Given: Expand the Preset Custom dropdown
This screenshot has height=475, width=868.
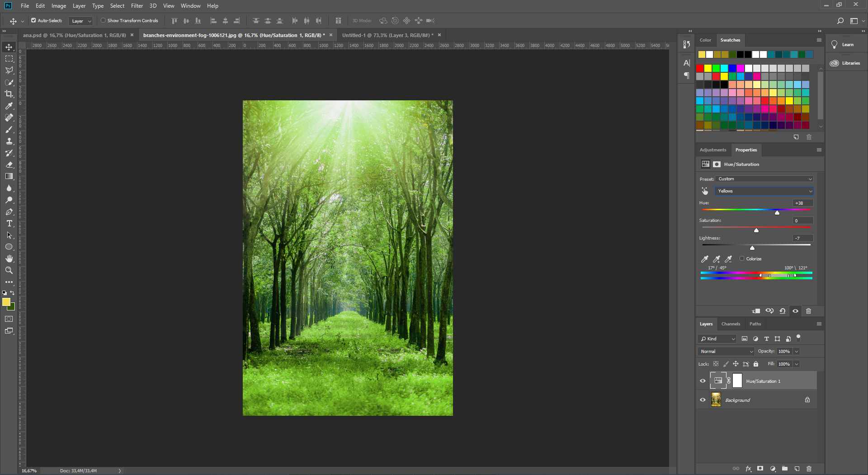Looking at the screenshot, I should coord(764,179).
